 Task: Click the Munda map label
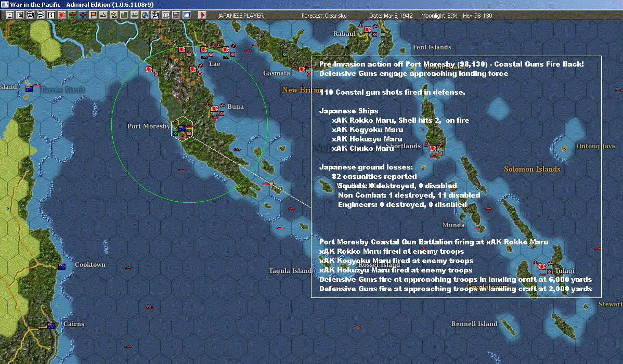coord(453,225)
